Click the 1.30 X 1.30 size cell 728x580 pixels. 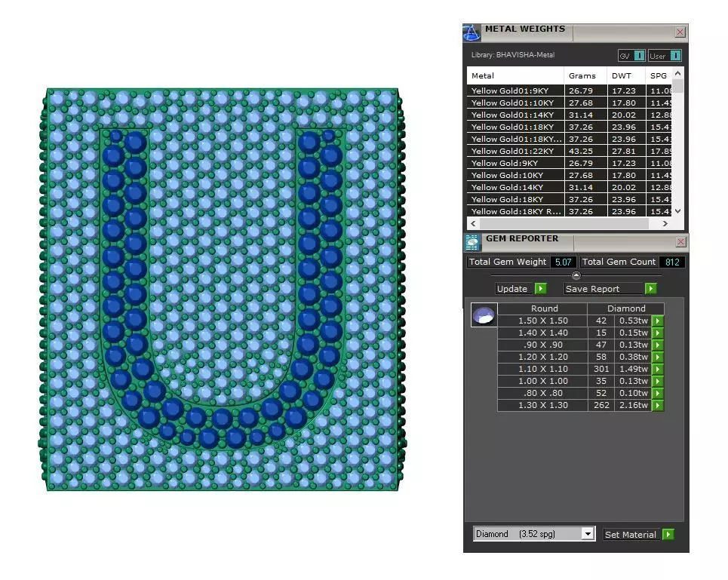[x=542, y=405]
